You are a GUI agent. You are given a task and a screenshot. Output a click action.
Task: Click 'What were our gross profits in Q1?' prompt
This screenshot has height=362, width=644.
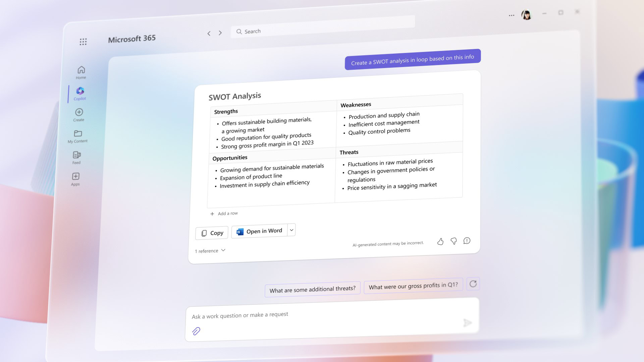pyautogui.click(x=413, y=285)
